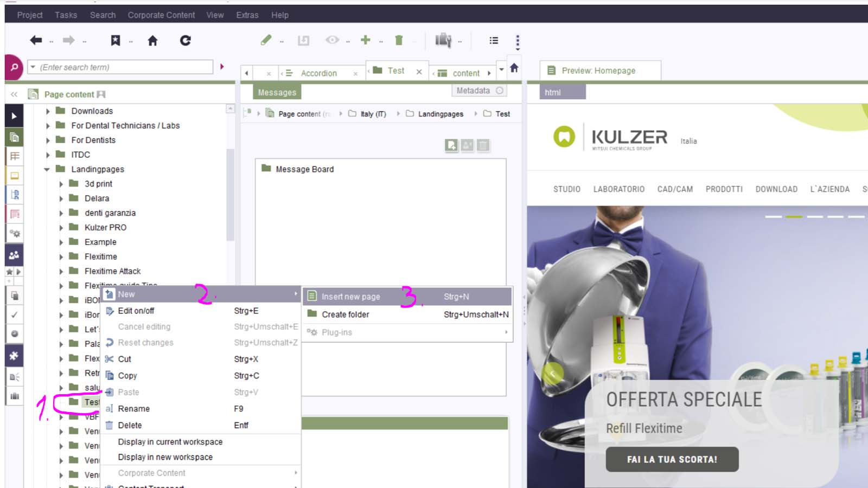The image size is (868, 488).
Task: Click the magenta search magnifier button
Action: [x=14, y=67]
